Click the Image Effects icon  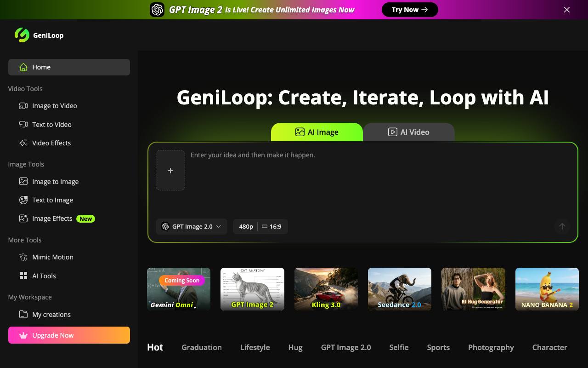[23, 218]
